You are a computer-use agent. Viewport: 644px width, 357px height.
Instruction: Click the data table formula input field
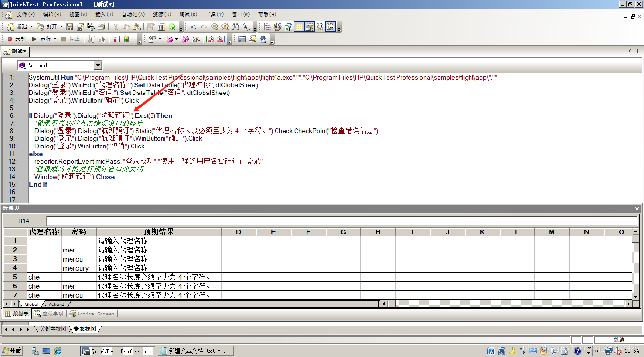click(342, 221)
